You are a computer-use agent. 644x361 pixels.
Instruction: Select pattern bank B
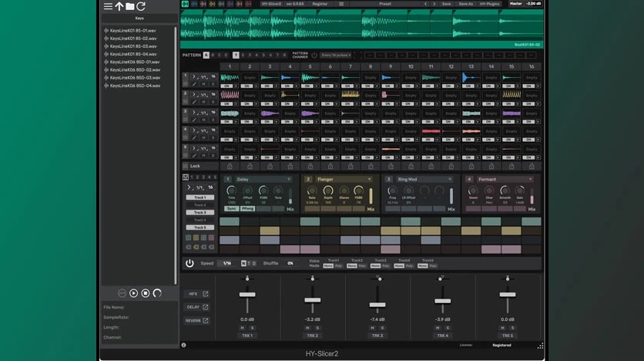coord(213,55)
